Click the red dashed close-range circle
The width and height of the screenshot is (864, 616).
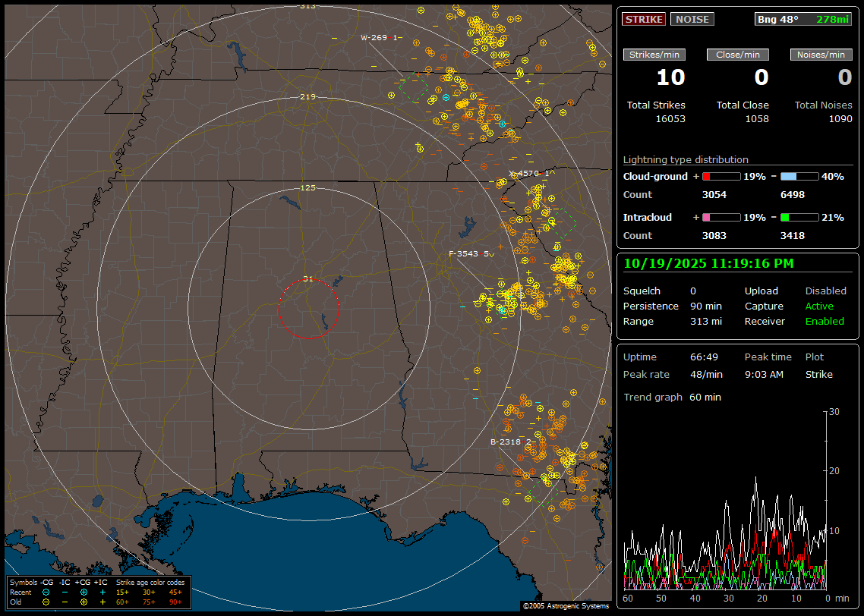[x=308, y=309]
